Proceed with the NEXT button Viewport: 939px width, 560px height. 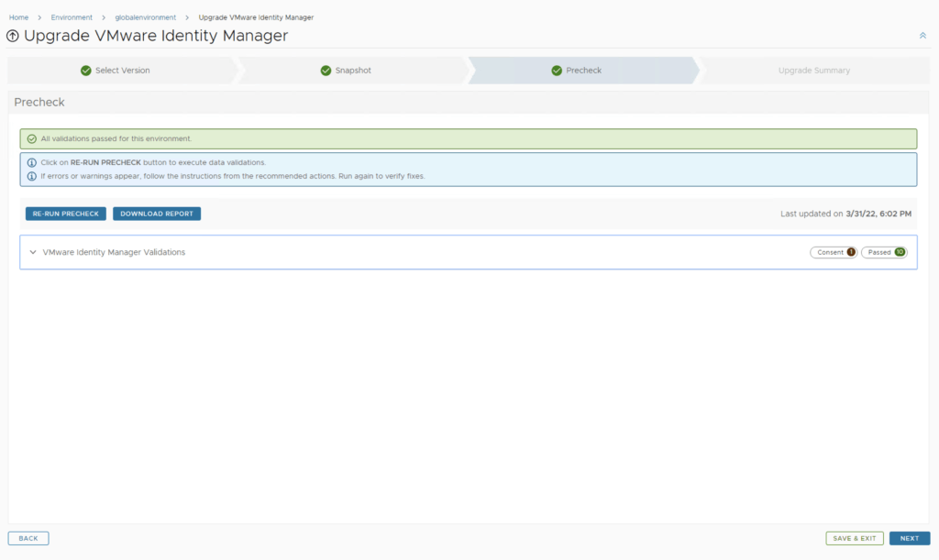point(909,538)
